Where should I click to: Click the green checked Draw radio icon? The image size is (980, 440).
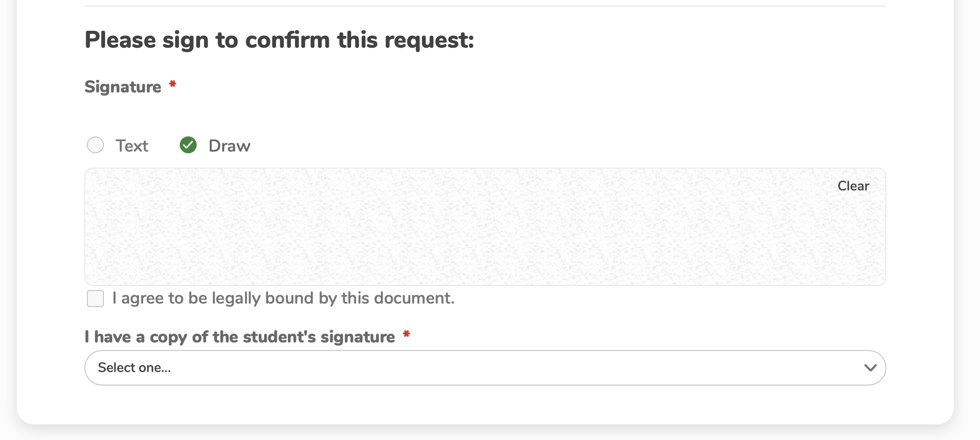click(188, 145)
